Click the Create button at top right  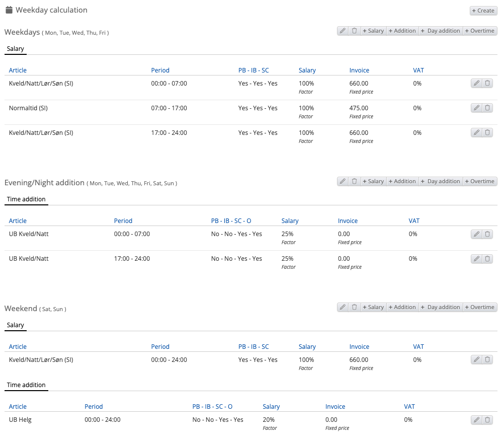(x=483, y=11)
